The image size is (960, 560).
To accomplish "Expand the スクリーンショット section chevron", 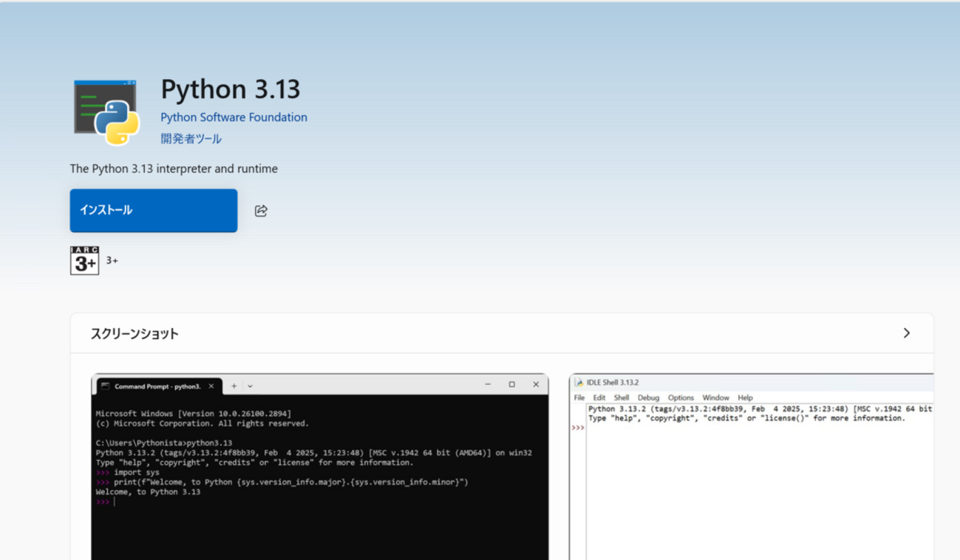I will (x=907, y=333).
